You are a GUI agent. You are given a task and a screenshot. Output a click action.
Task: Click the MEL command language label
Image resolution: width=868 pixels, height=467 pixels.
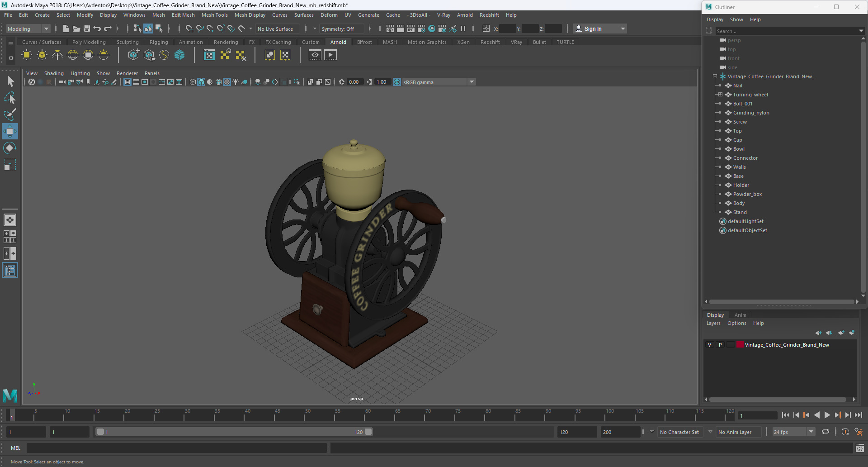[x=16, y=448]
